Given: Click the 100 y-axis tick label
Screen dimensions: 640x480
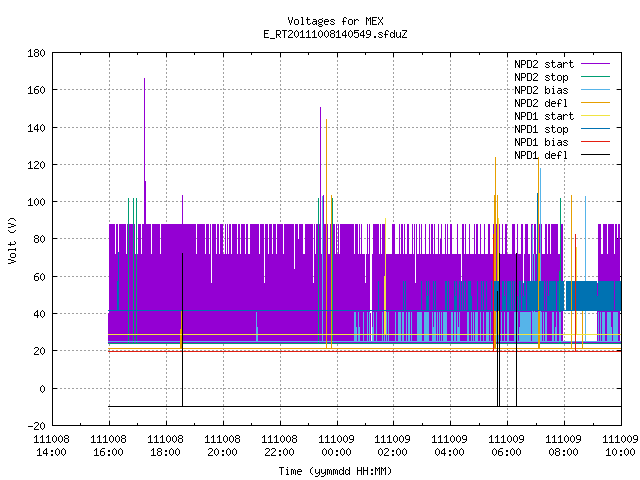Looking at the screenshot, I should pos(36,202).
